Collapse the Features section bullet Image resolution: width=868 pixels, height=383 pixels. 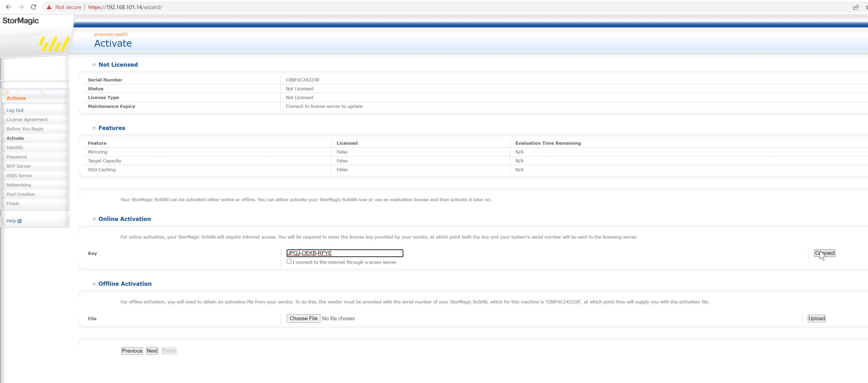(x=94, y=128)
